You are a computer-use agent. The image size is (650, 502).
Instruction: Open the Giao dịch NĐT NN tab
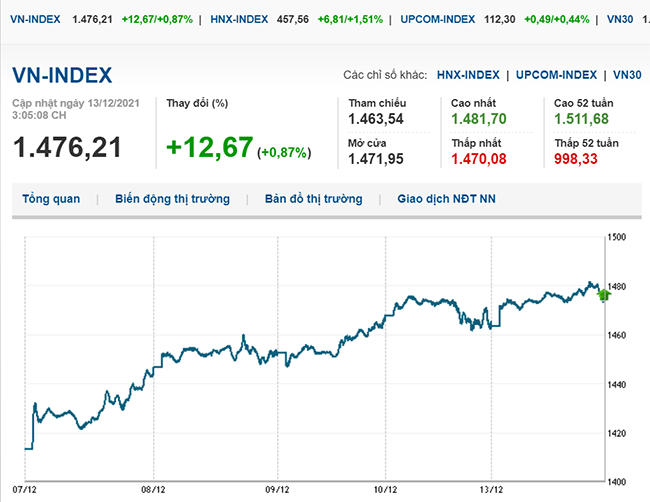coord(446,199)
